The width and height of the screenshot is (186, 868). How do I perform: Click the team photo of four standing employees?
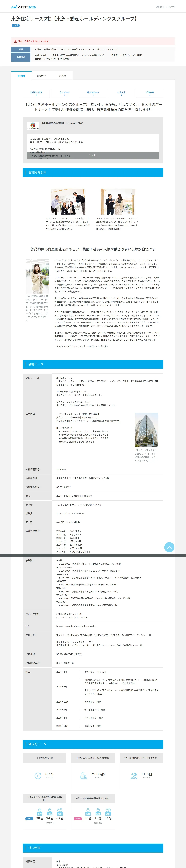tap(68, 202)
